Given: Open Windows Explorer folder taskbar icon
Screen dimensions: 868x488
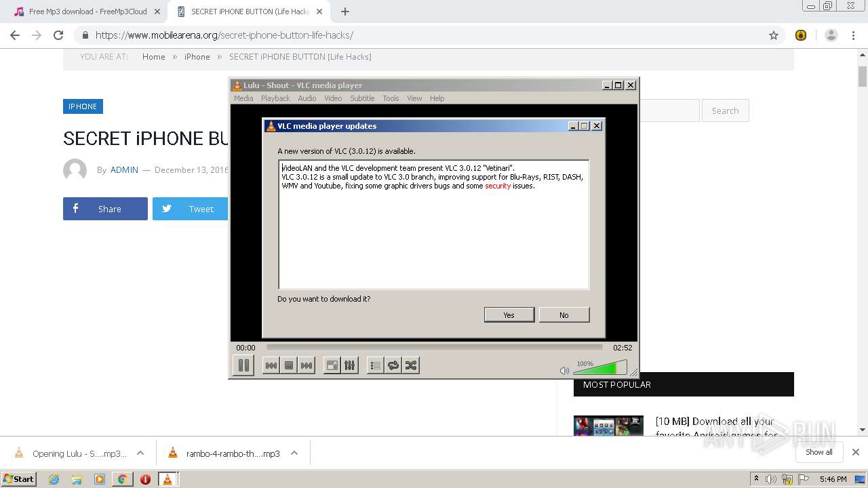Looking at the screenshot, I should pyautogui.click(x=77, y=479).
